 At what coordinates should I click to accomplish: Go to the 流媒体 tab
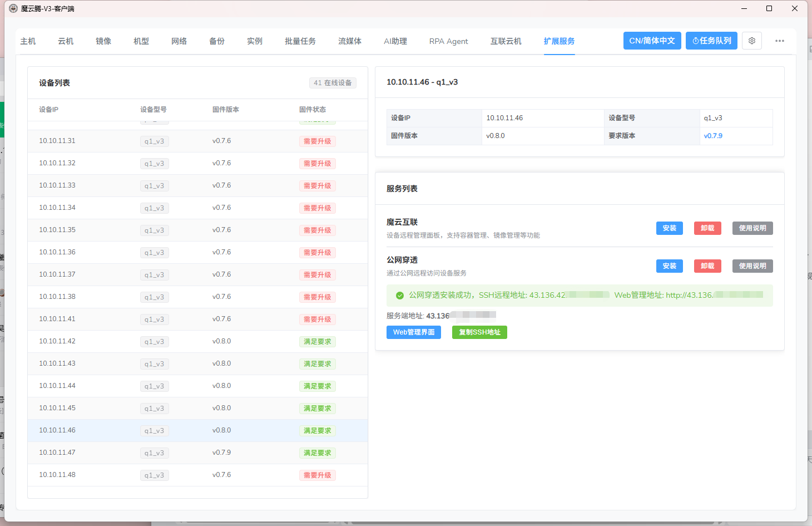click(350, 41)
